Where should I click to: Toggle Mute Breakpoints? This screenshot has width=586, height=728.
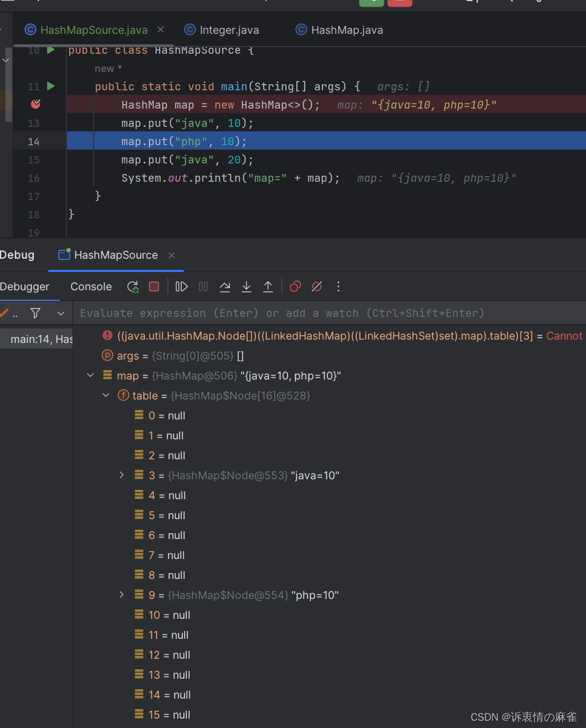pyautogui.click(x=317, y=286)
